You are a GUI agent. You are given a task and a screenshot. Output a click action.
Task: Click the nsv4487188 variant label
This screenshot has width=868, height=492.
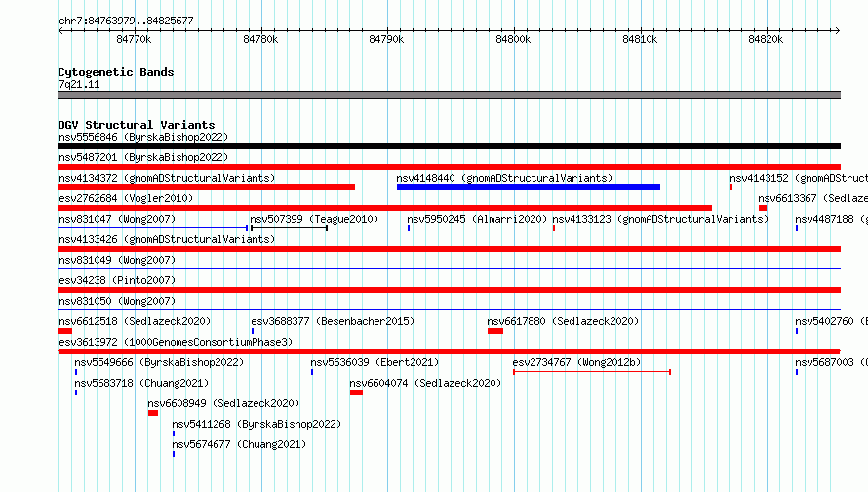831,219
